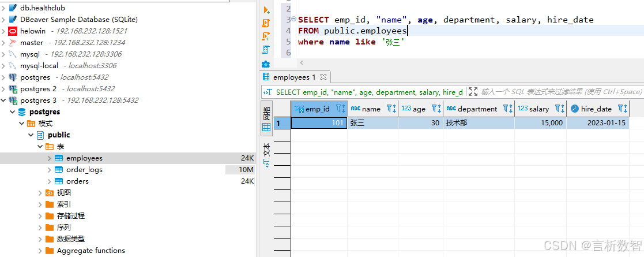Open filter on hire_date column
This screenshot has width=644, height=257.
pyautogui.click(x=620, y=109)
